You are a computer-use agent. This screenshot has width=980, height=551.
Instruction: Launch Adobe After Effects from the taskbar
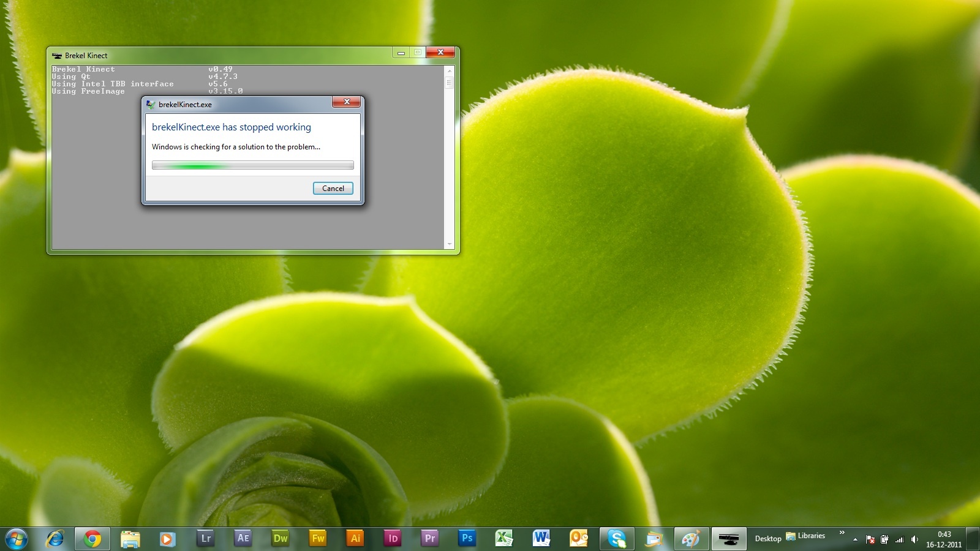pyautogui.click(x=243, y=539)
